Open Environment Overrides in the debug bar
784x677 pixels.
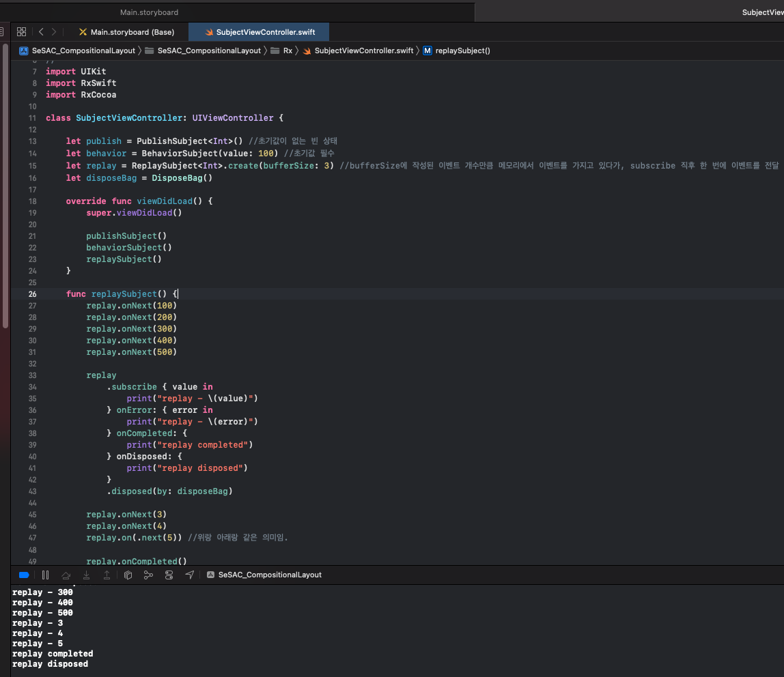(169, 575)
